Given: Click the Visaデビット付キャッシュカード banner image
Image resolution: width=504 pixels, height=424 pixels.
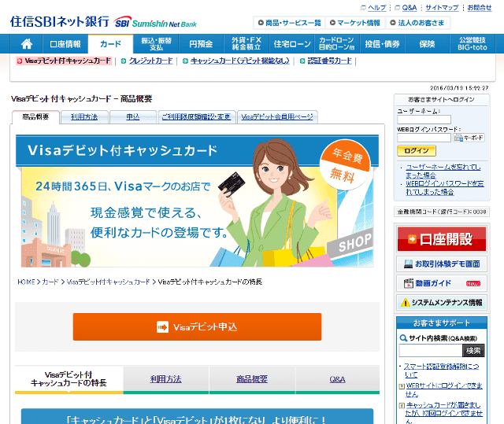Looking at the screenshot, I should coord(197,201).
